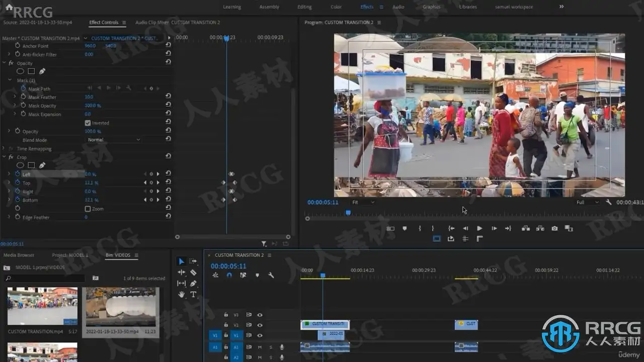Toggle the V2 track eye visibility
This screenshot has width=644, height=362.
260,325
